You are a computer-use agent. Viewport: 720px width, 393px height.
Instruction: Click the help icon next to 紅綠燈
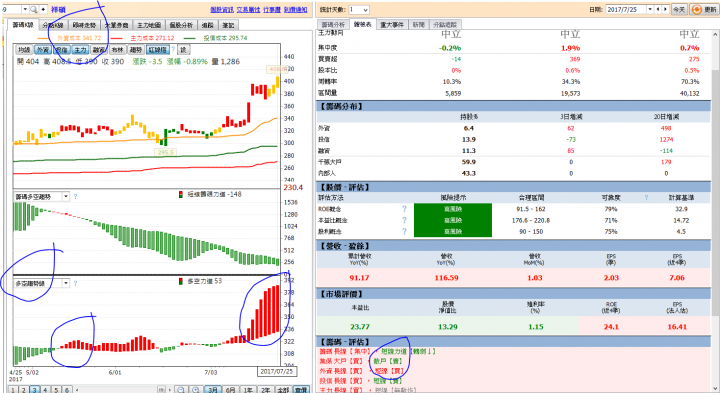173,49
